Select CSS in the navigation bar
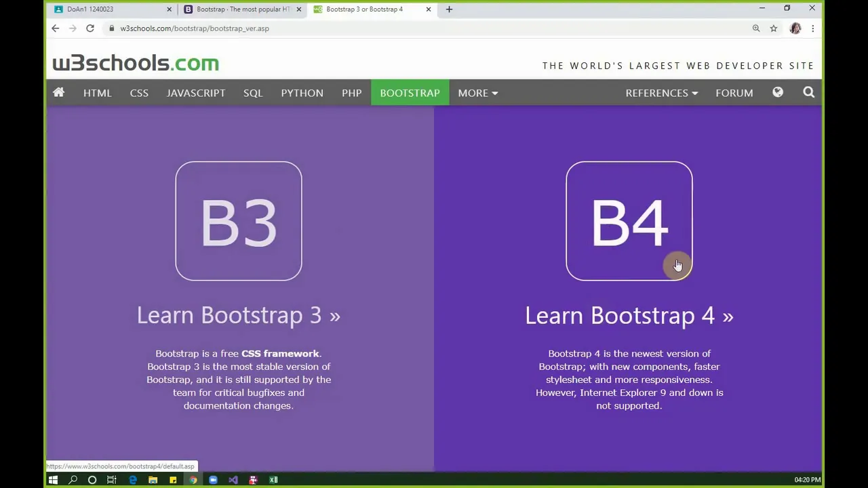Screen dimensions: 868x488 [x=139, y=93]
